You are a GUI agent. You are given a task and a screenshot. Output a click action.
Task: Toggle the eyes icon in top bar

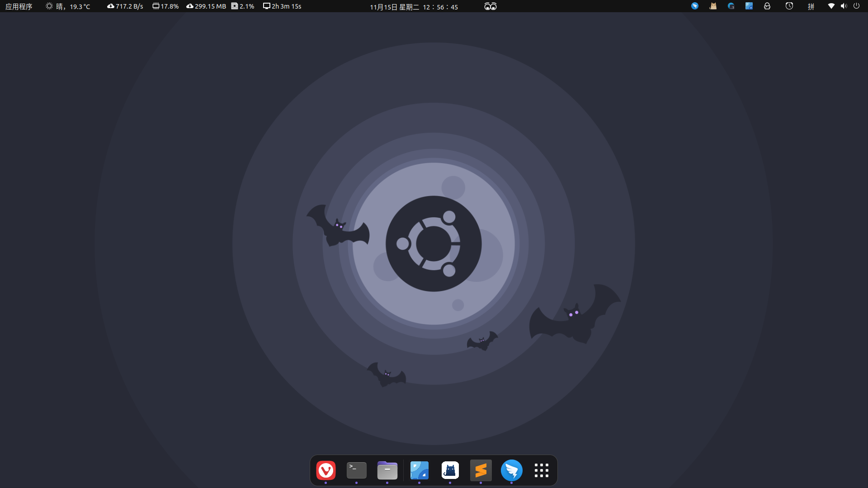point(490,6)
